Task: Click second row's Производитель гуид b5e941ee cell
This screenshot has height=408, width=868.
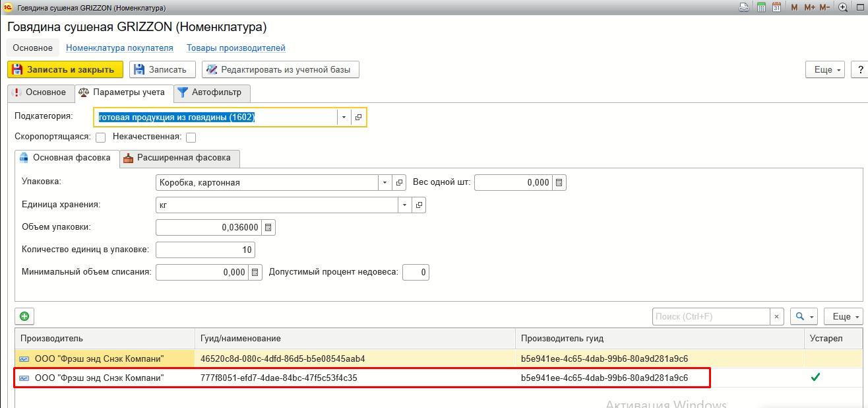Action: pos(660,378)
